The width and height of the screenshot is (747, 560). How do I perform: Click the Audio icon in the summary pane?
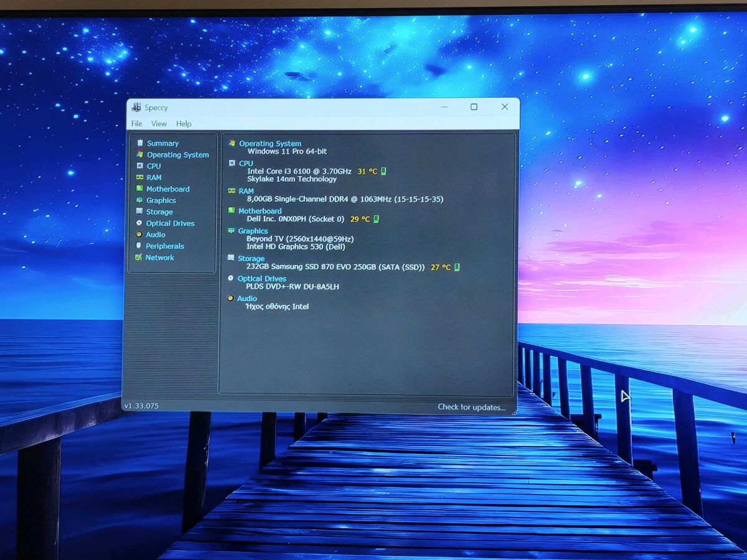[x=230, y=298]
